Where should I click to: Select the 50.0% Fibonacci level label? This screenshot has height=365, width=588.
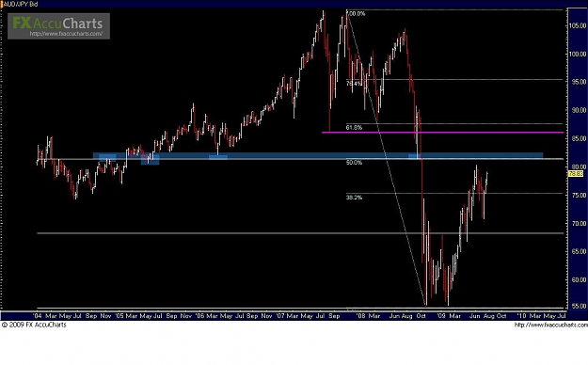(x=354, y=163)
